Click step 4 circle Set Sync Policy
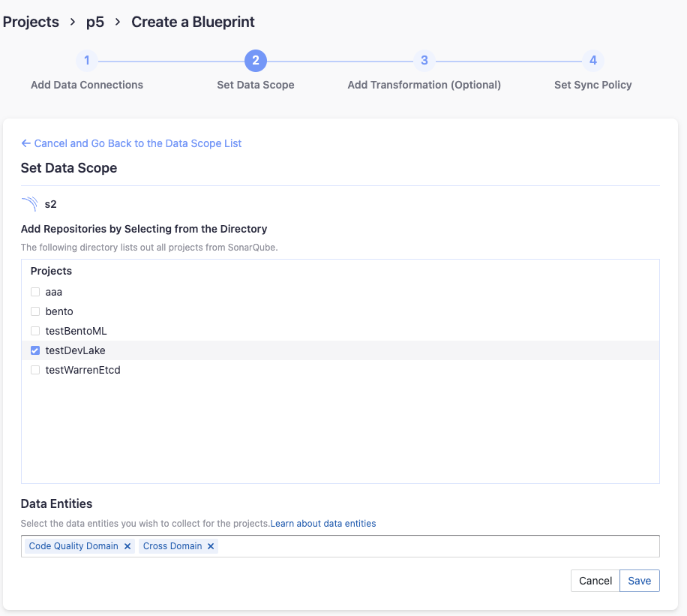Screen dimensions: 687x616 (x=593, y=61)
